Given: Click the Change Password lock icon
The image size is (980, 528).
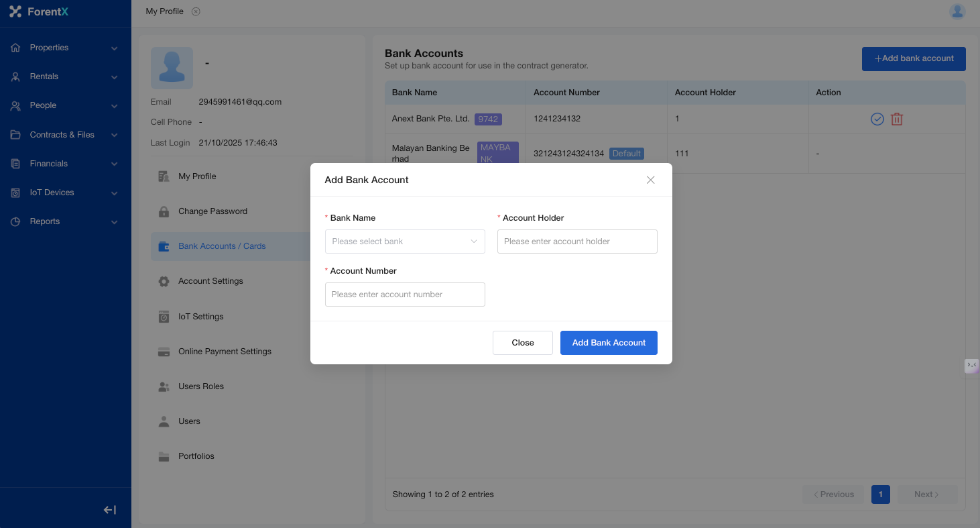Looking at the screenshot, I should [164, 211].
